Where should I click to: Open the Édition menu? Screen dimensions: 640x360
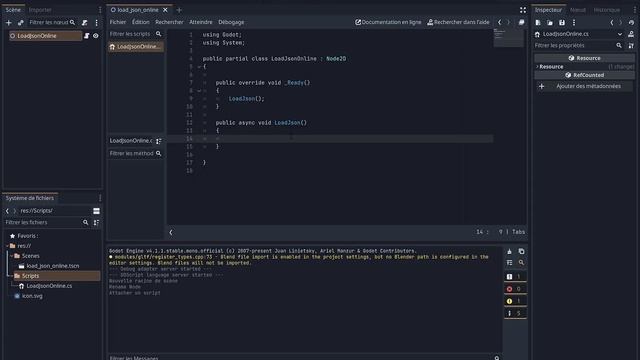click(140, 22)
